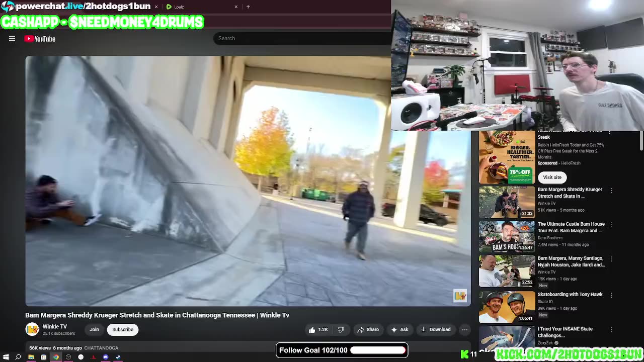Switch to Chrome in the taskbar
This screenshot has width=644, height=362.
(56, 357)
